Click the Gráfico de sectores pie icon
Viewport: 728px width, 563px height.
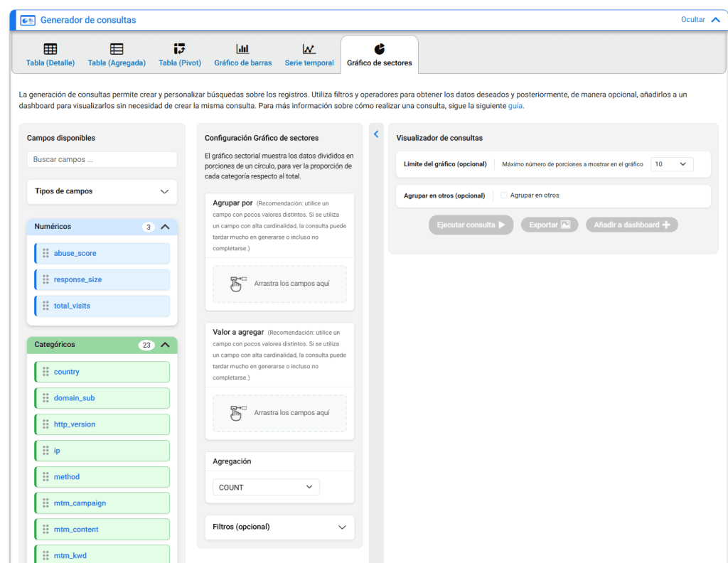coord(380,49)
